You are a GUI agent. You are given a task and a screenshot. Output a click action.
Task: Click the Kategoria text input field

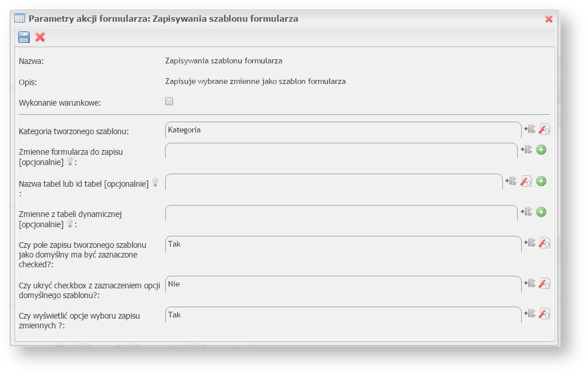343,130
